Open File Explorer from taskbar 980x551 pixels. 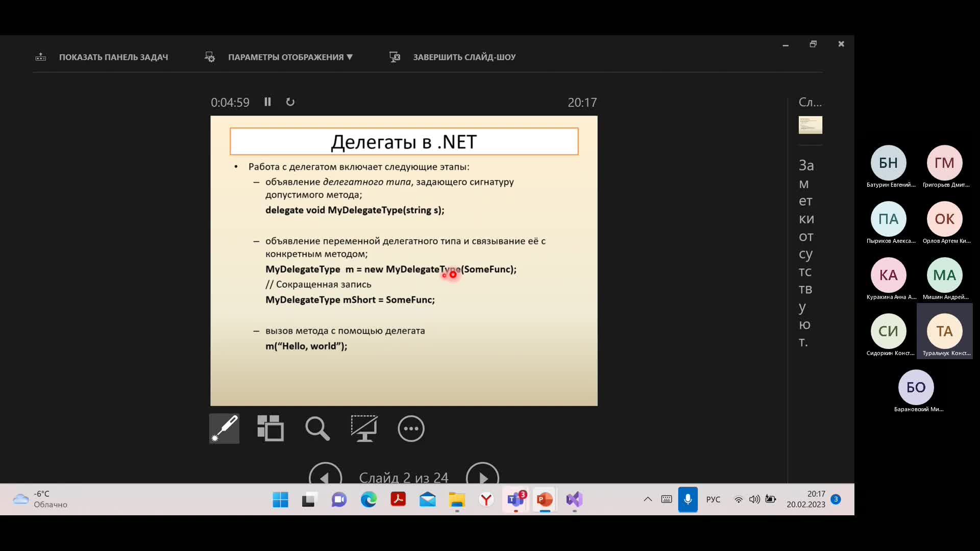coord(457,499)
